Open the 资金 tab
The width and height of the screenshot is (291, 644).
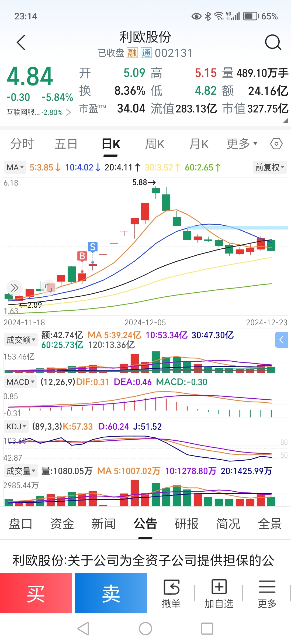pos(62,524)
